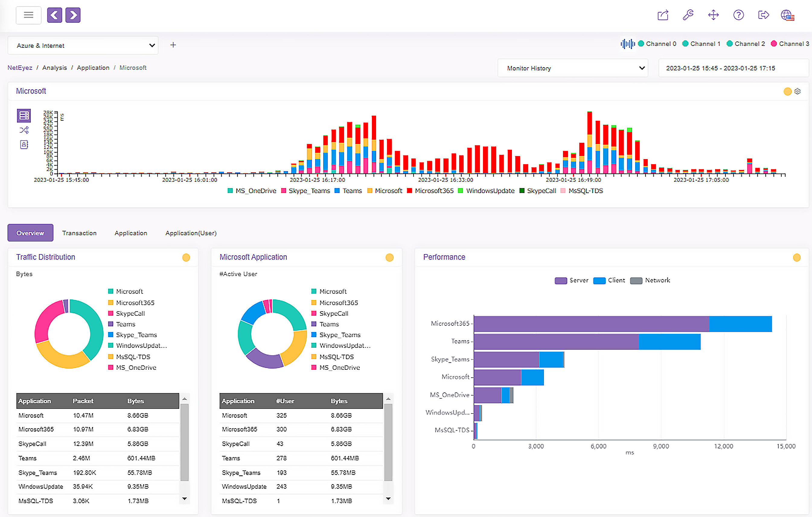Select the user view icon beside the Microsoft chart
812x517 pixels.
(24, 144)
